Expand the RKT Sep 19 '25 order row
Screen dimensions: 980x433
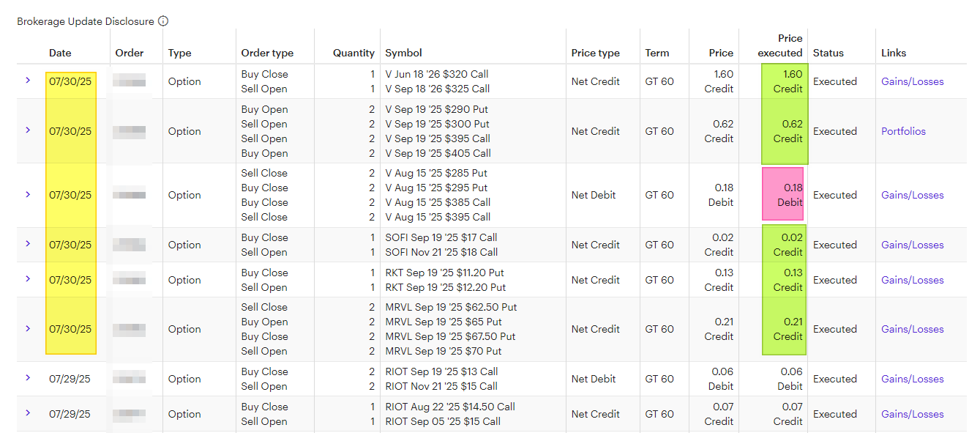pos(28,278)
